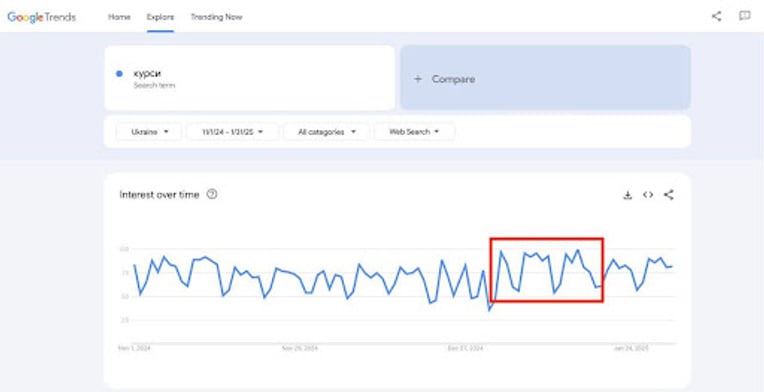The width and height of the screenshot is (764, 392).
Task: Click the blue dot beside курси
Action: (x=119, y=74)
